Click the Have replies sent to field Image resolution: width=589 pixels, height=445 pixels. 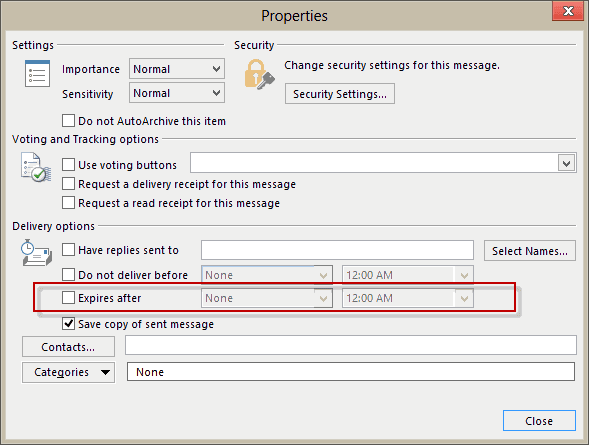pyautogui.click(x=337, y=250)
